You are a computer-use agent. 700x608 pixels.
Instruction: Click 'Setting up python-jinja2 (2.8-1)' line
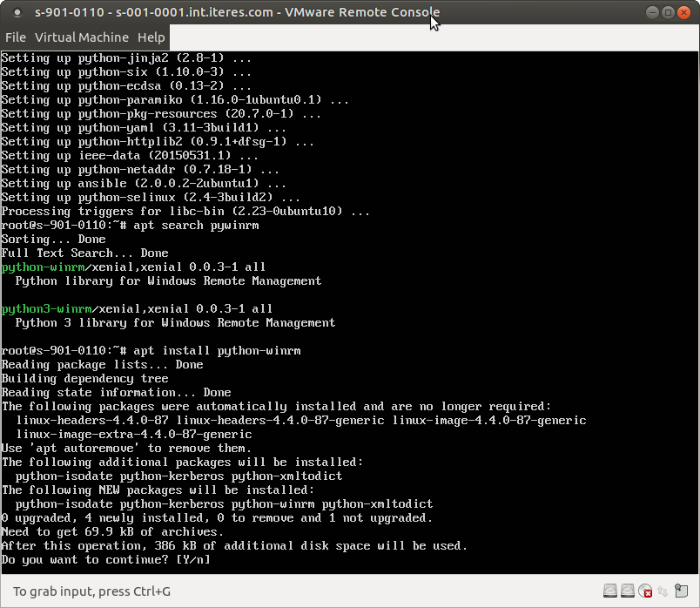(x=126, y=58)
